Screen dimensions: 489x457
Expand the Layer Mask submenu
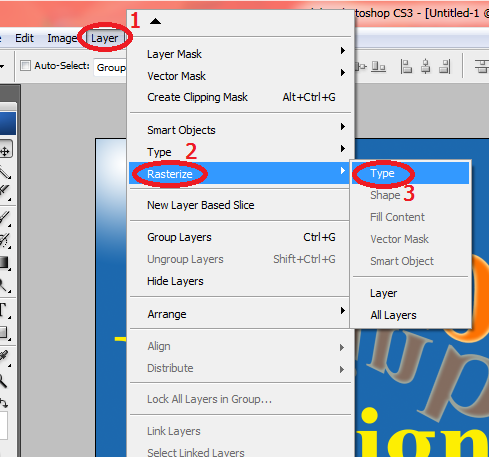click(240, 54)
